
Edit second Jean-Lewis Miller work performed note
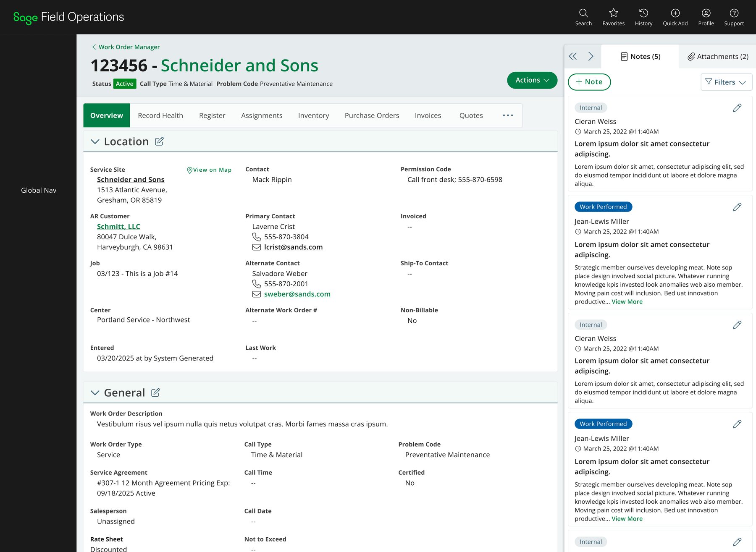click(737, 424)
